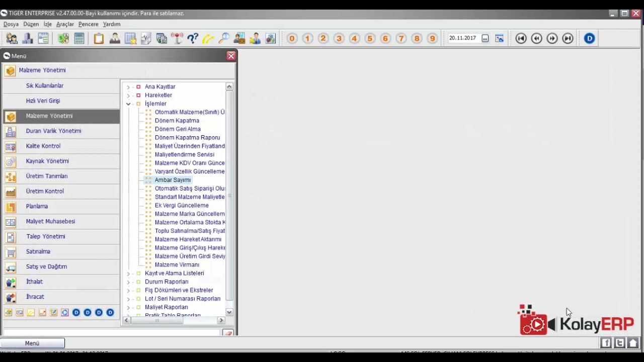Click the yellow curved arrows icon

(x=208, y=38)
